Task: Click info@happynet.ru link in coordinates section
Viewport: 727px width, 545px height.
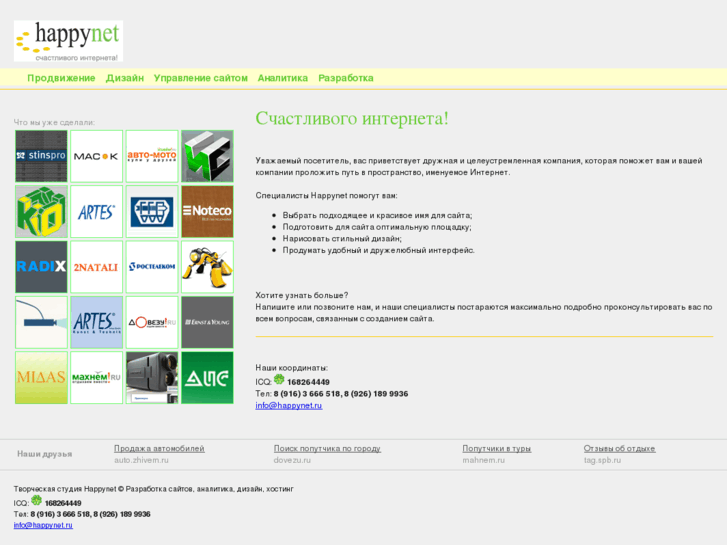Action: (289, 405)
